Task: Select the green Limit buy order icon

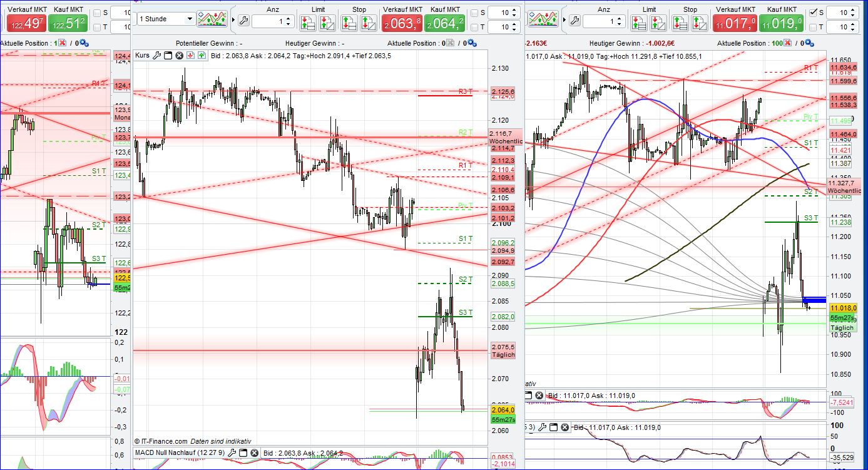Action: 308,21
